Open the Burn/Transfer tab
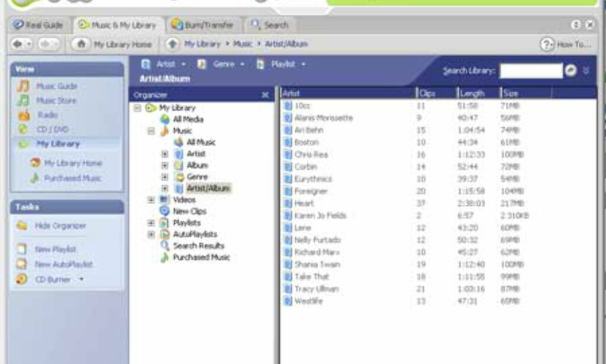This screenshot has width=606, height=364. (x=203, y=25)
